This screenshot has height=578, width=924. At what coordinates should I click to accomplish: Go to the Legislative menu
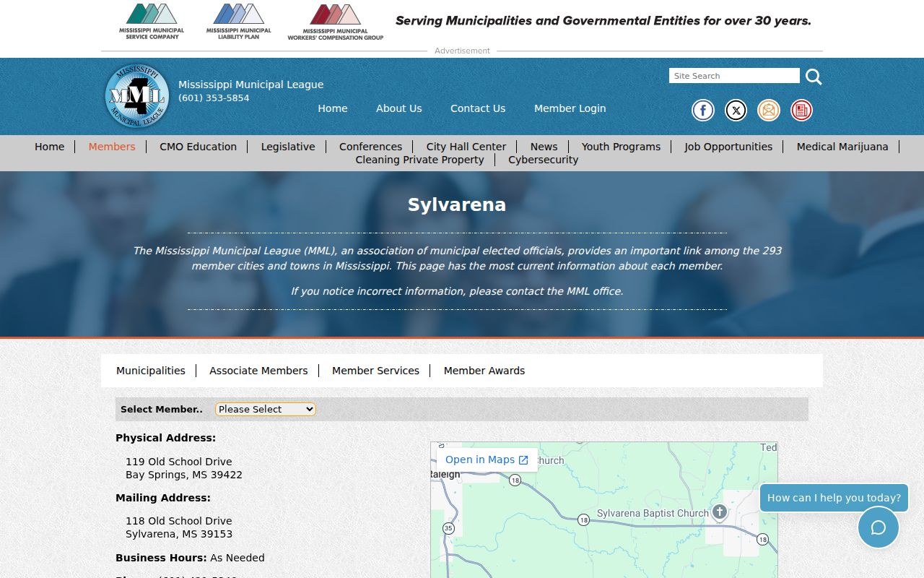coord(288,147)
